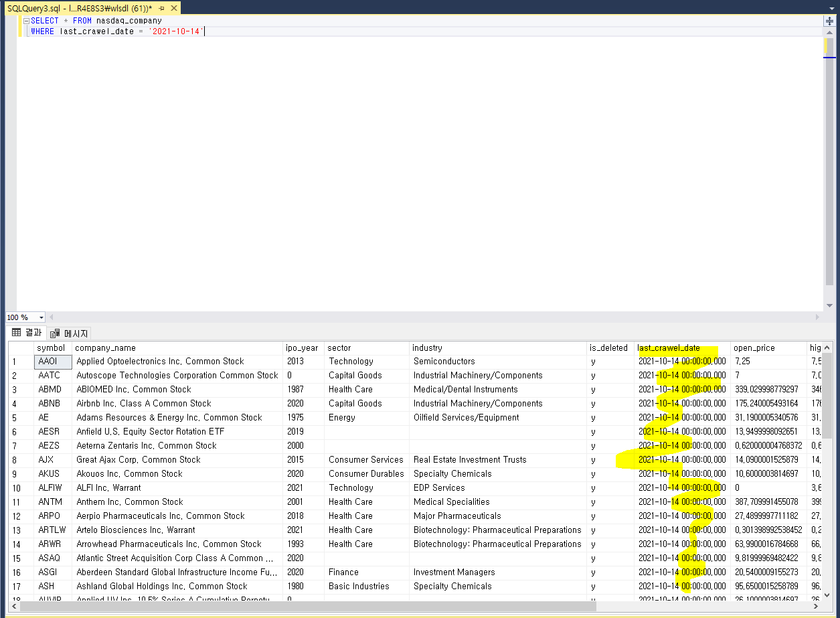Click the ABNB symbol cell
Image resolution: width=840 pixels, height=618 pixels.
point(53,404)
